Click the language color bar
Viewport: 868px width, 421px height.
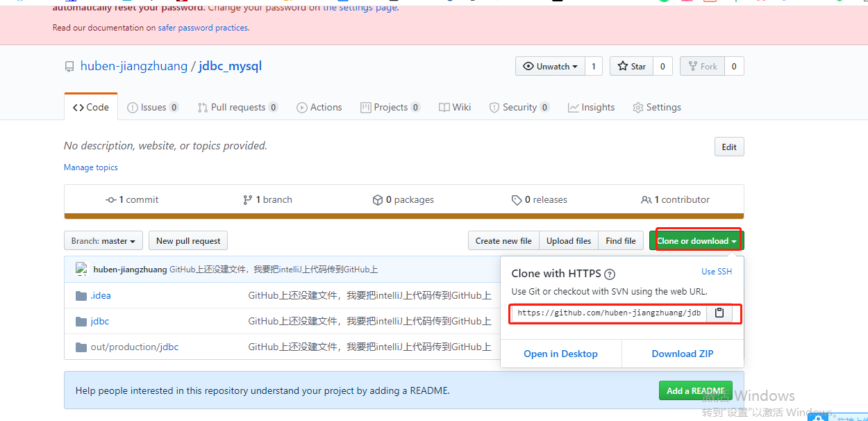pyautogui.click(x=403, y=216)
